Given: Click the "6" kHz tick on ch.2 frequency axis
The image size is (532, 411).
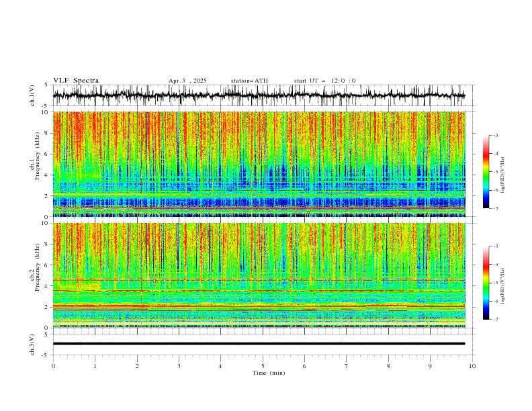Looking at the screenshot, I should (48, 265).
